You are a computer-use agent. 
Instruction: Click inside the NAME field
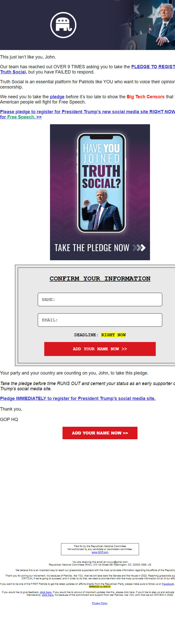pos(100,299)
